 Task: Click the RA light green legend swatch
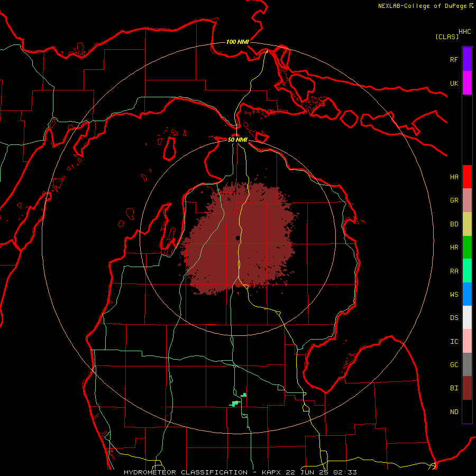point(467,271)
